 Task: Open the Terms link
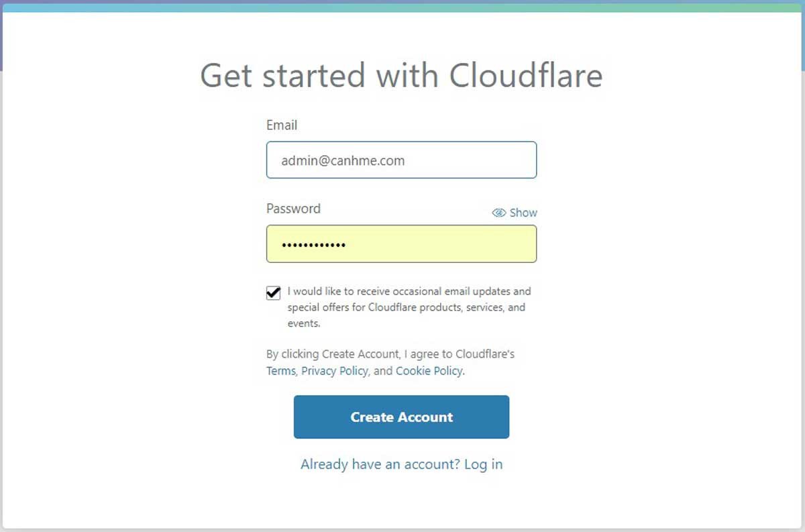(x=280, y=370)
